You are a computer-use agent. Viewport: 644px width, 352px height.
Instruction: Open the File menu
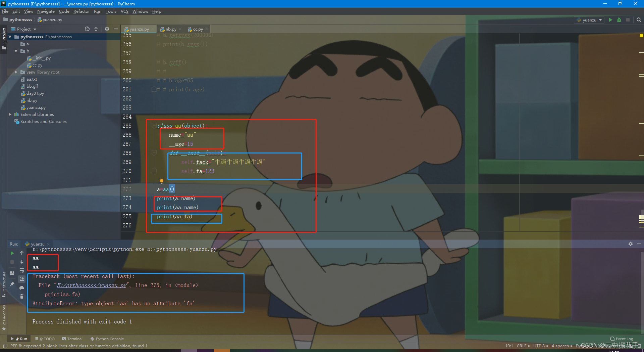tap(5, 11)
